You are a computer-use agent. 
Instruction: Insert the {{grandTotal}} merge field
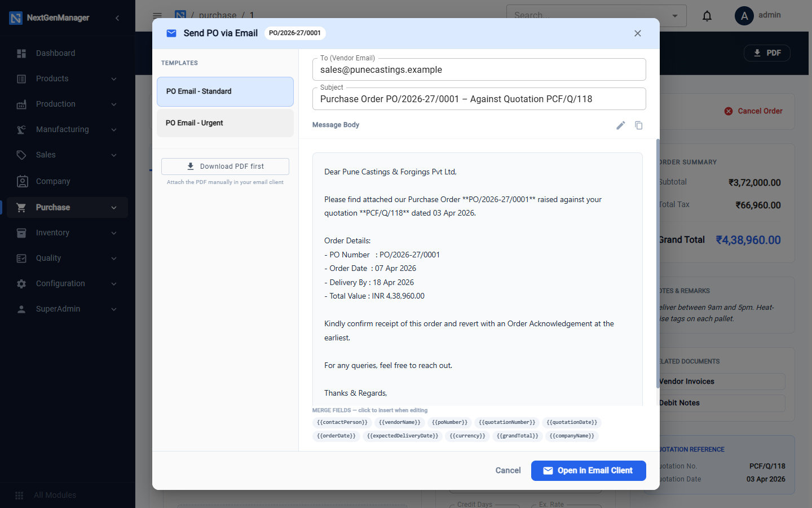pyautogui.click(x=518, y=436)
